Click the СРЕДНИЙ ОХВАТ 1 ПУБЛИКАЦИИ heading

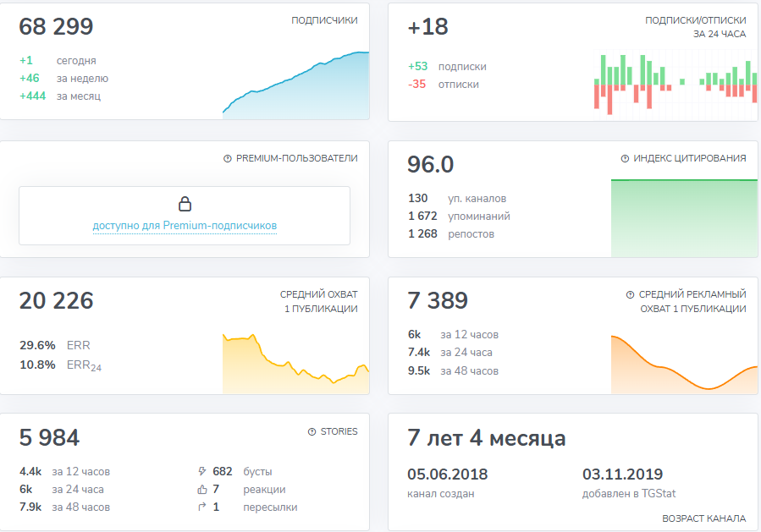pos(318,301)
